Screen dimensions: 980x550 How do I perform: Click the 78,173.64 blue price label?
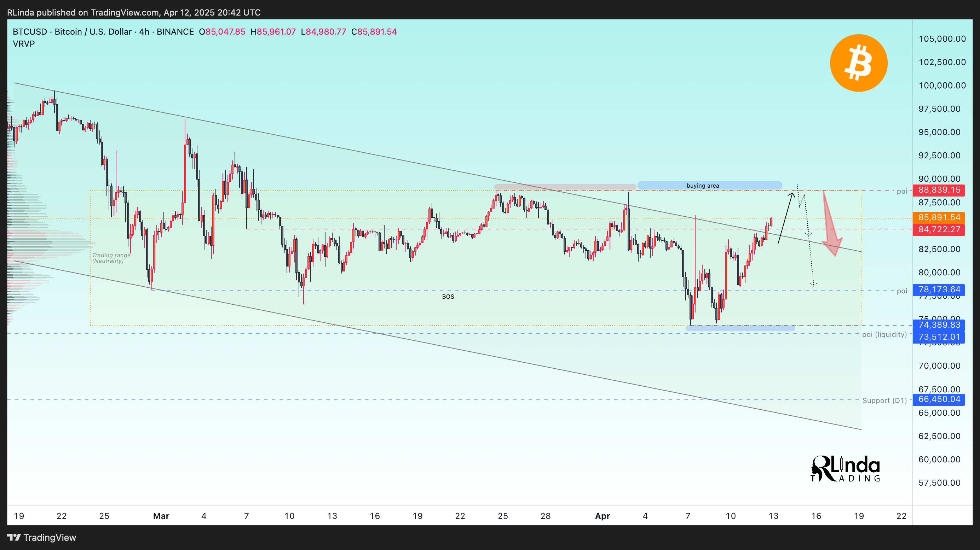click(x=939, y=289)
